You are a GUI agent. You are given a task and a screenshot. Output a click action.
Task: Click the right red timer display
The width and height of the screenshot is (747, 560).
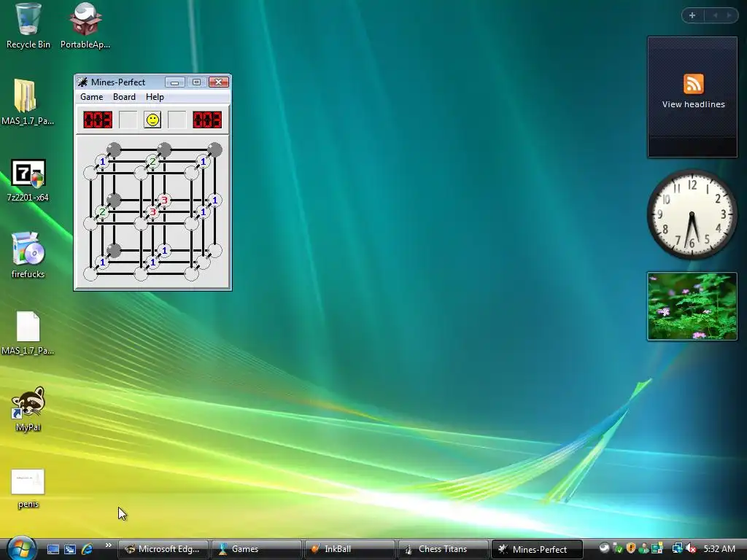click(x=207, y=120)
